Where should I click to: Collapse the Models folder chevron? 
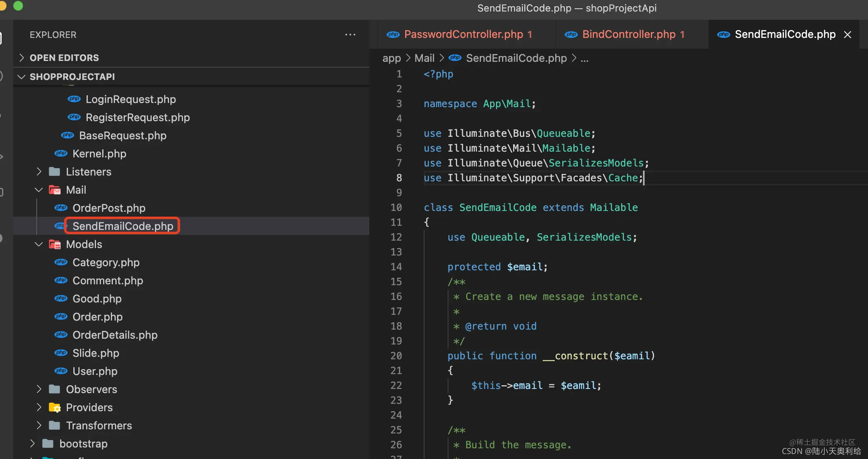click(39, 244)
